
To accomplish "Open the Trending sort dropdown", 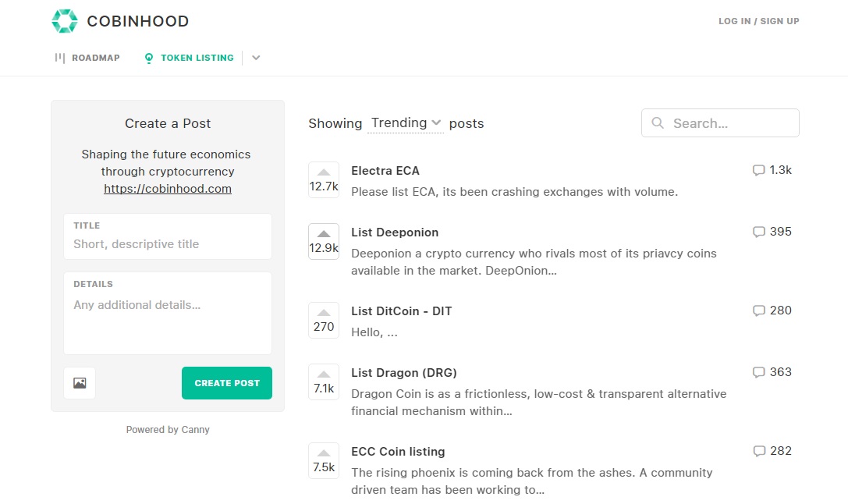I will point(406,123).
